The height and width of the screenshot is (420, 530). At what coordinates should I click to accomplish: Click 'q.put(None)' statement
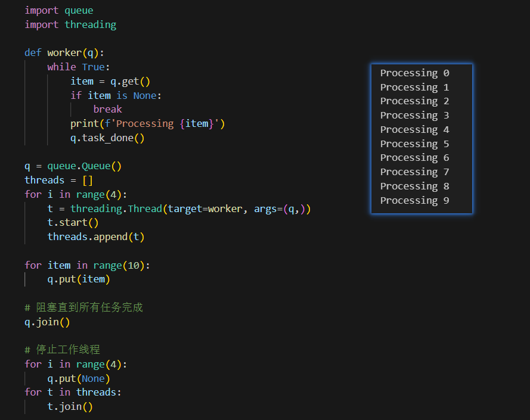point(79,378)
